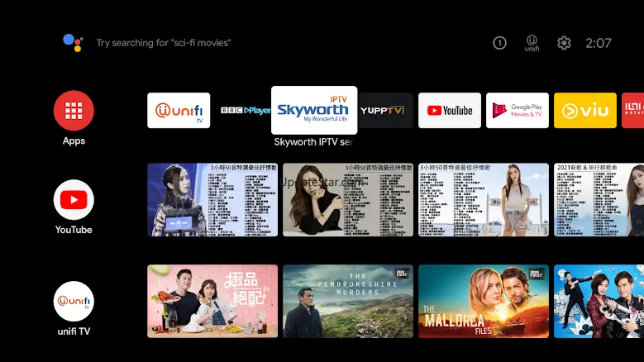Click the Skyworth IPTV caption text
Viewport: 644px width, 362px height.
pos(313,142)
